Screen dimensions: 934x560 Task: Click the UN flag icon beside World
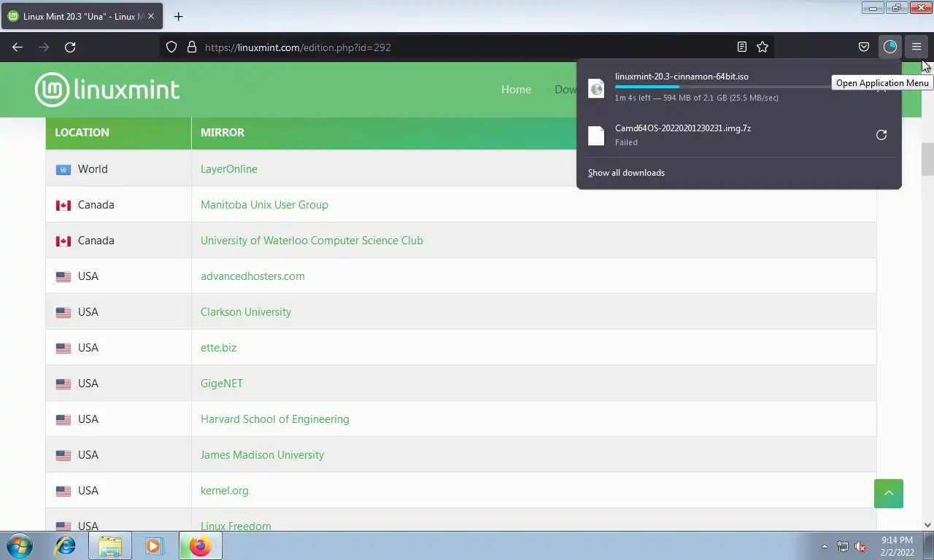click(x=63, y=170)
